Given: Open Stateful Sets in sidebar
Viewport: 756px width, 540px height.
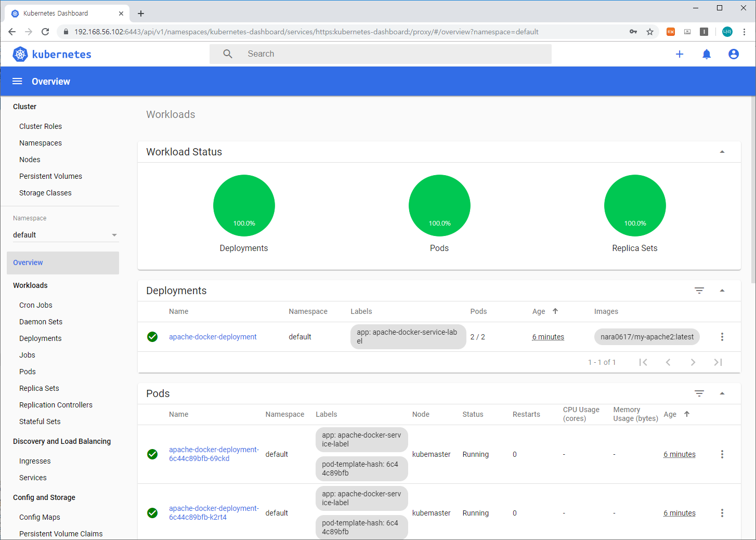Looking at the screenshot, I should 40,422.
